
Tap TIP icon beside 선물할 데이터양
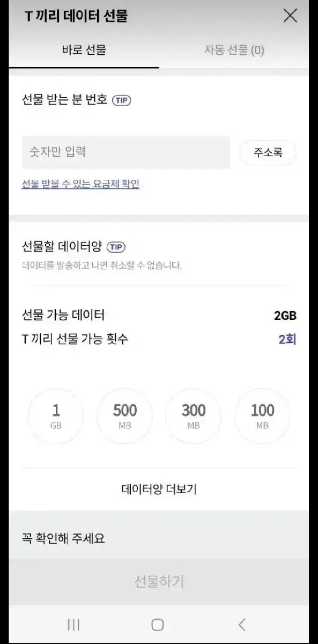pyautogui.click(x=116, y=247)
